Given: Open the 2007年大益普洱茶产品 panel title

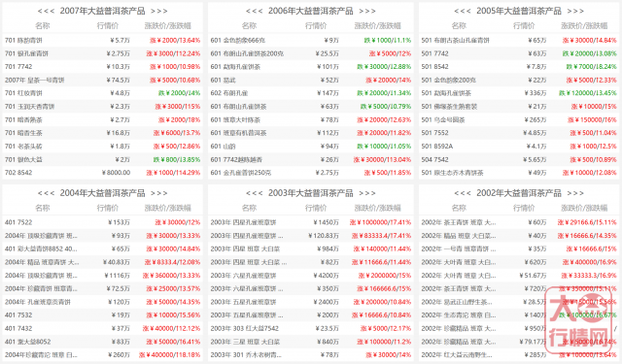Looking at the screenshot, I should point(102,11).
